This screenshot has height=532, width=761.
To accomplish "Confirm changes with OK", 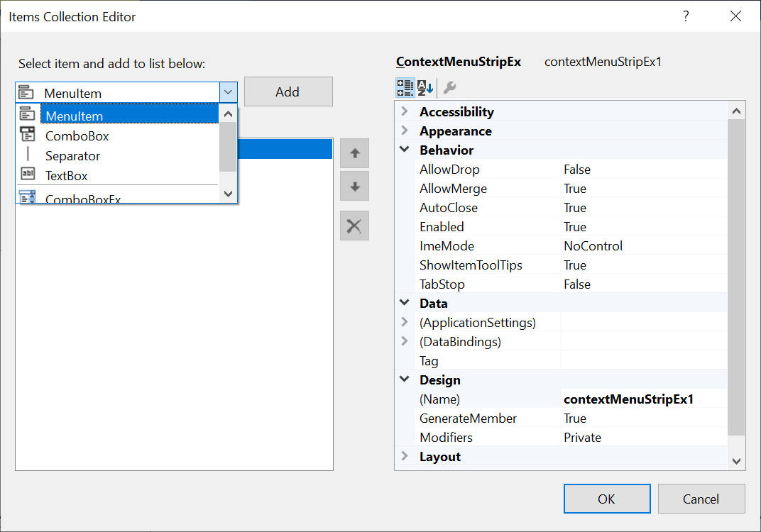I will (607, 499).
